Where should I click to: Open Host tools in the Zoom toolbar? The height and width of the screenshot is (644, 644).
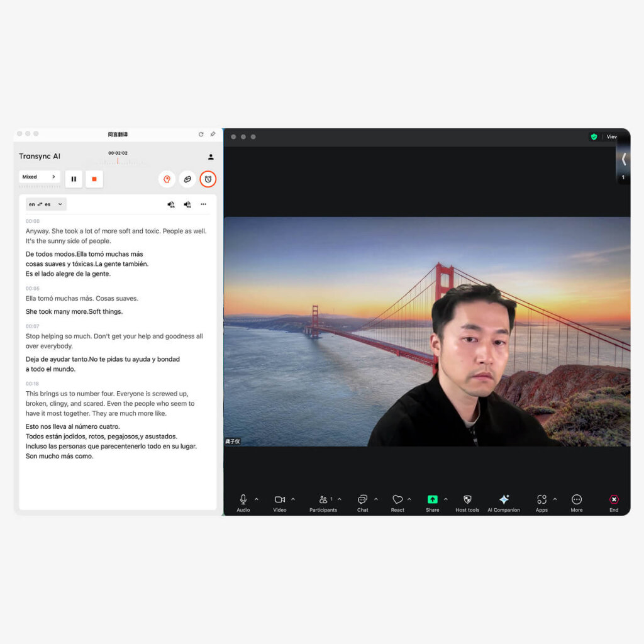[467, 501]
